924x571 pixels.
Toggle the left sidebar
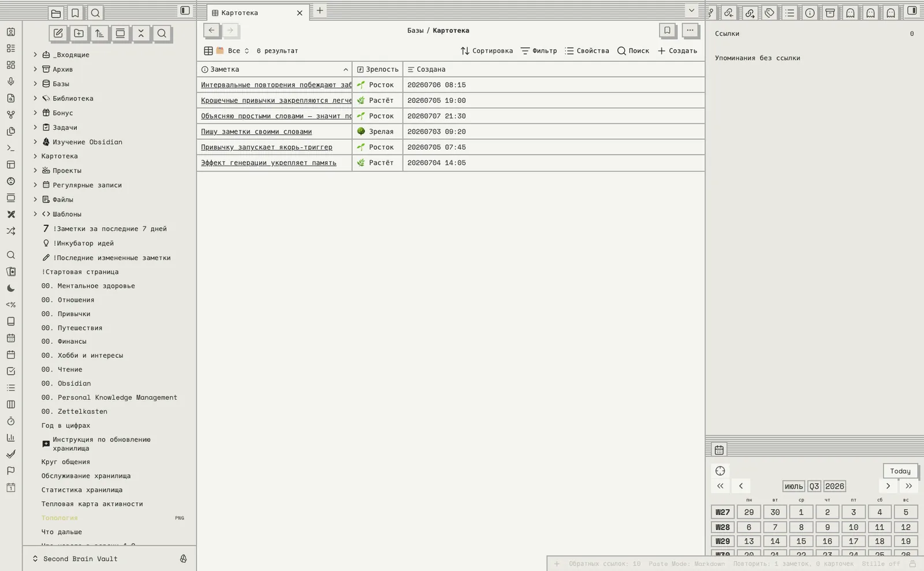185,10
